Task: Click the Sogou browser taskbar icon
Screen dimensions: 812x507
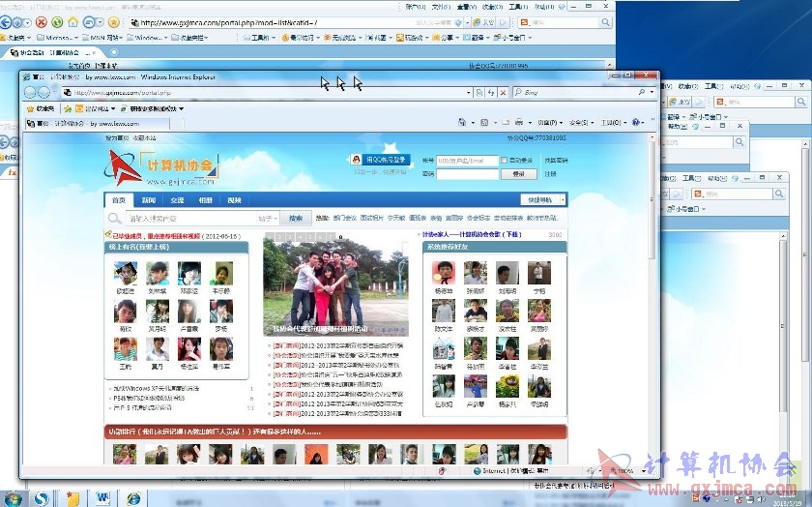Action: coord(42,498)
